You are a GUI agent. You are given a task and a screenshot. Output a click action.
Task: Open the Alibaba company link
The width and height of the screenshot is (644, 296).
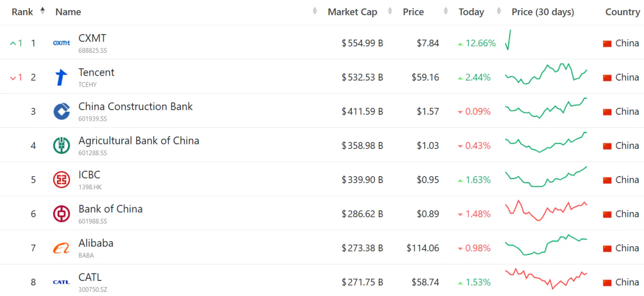coord(96,243)
